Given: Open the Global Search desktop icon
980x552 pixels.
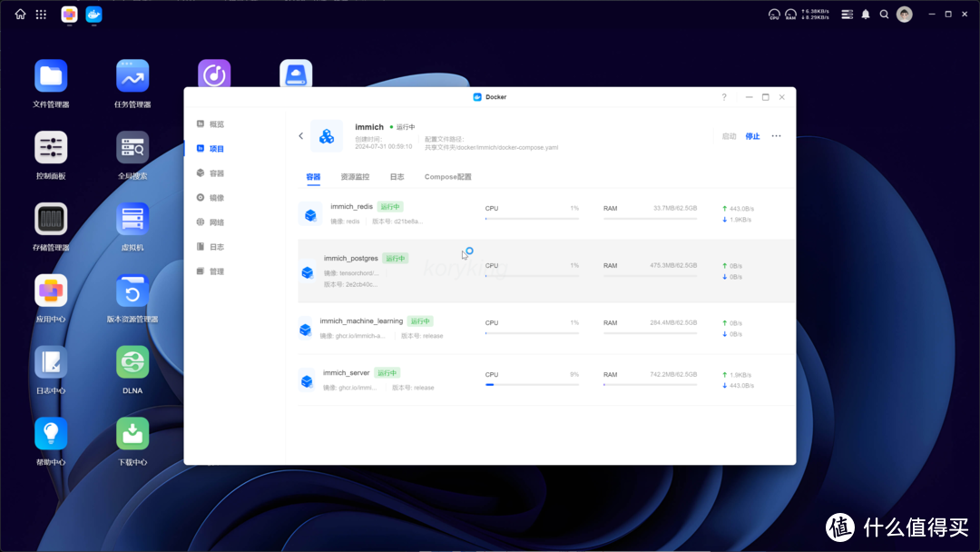Looking at the screenshot, I should [x=132, y=148].
